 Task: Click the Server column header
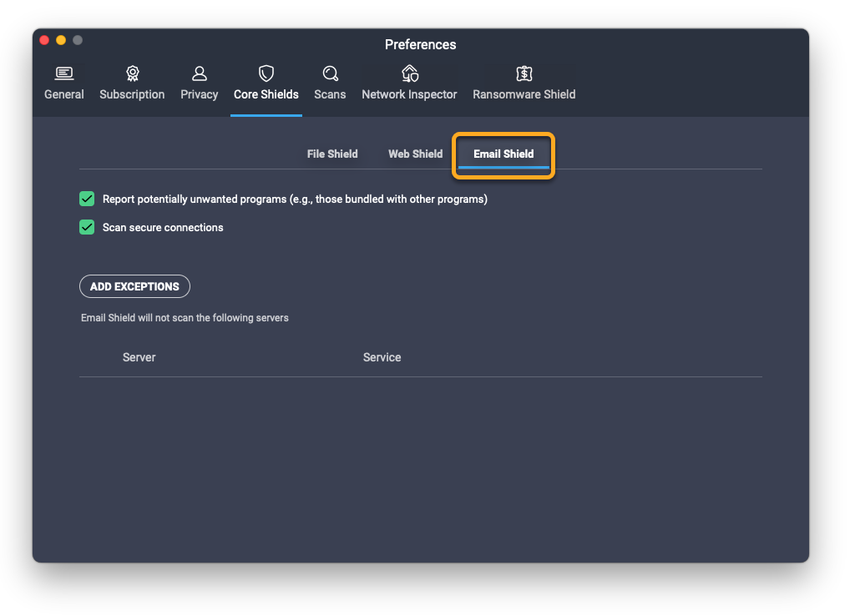point(139,357)
